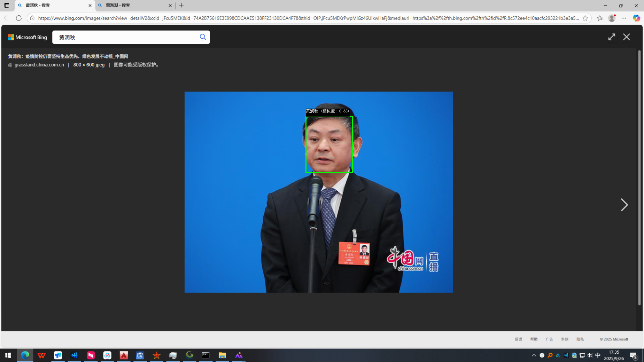Image resolution: width=644 pixels, height=362 pixels.
Task: Click the 隐私 privacy link
Action: point(580,339)
